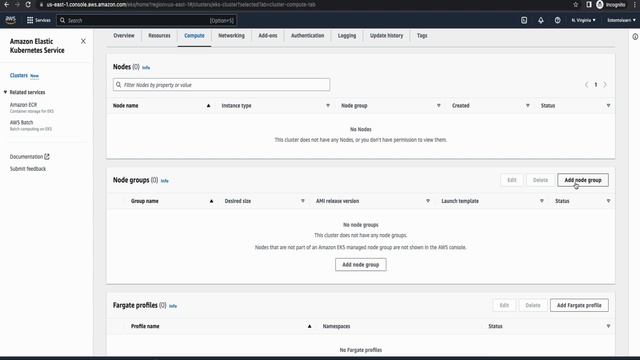Sort by Node group column arrow

439,106
